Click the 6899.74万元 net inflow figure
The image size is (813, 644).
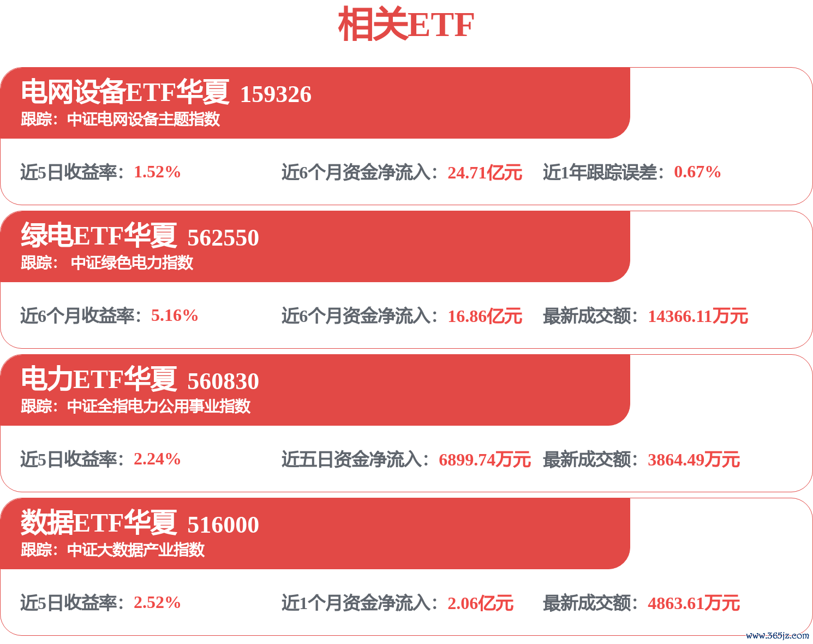coord(485,460)
